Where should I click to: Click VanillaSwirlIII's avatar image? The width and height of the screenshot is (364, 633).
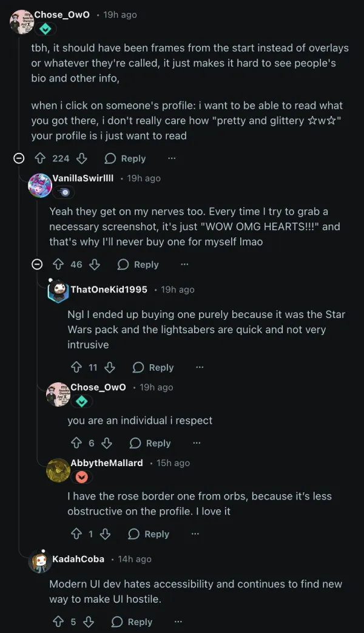pyautogui.click(x=40, y=185)
